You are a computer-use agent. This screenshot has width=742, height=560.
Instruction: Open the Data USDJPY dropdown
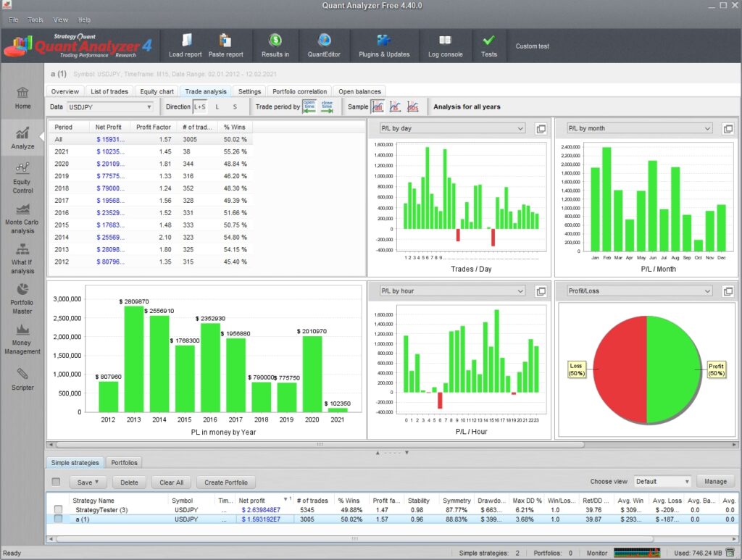click(110, 107)
